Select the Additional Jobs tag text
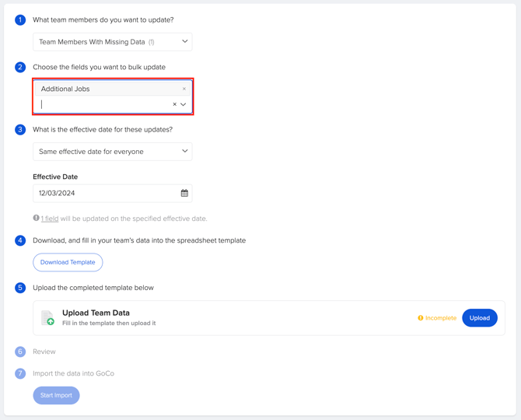Image resolution: width=521 pixels, height=420 pixels. (x=65, y=89)
